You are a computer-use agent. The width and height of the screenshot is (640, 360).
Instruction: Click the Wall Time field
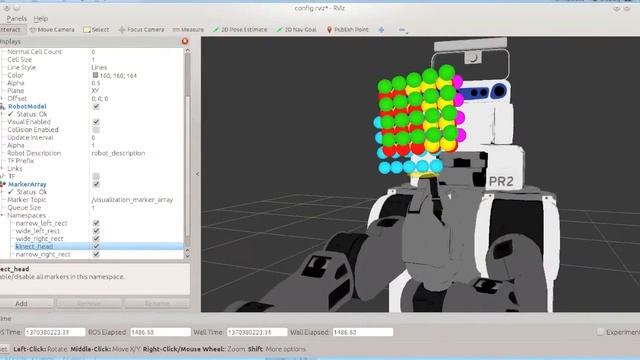(257, 332)
